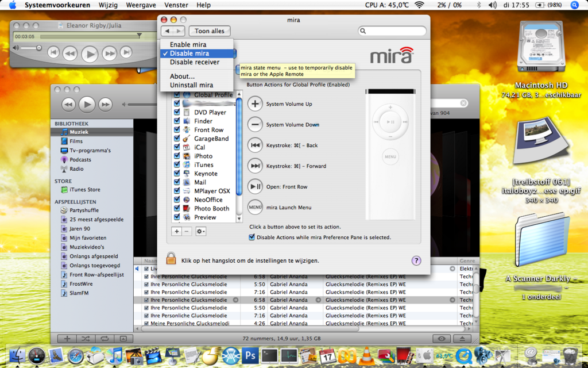Image resolution: width=588 pixels, height=368 pixels.
Task: Click the mira window search field
Action: 392,31
